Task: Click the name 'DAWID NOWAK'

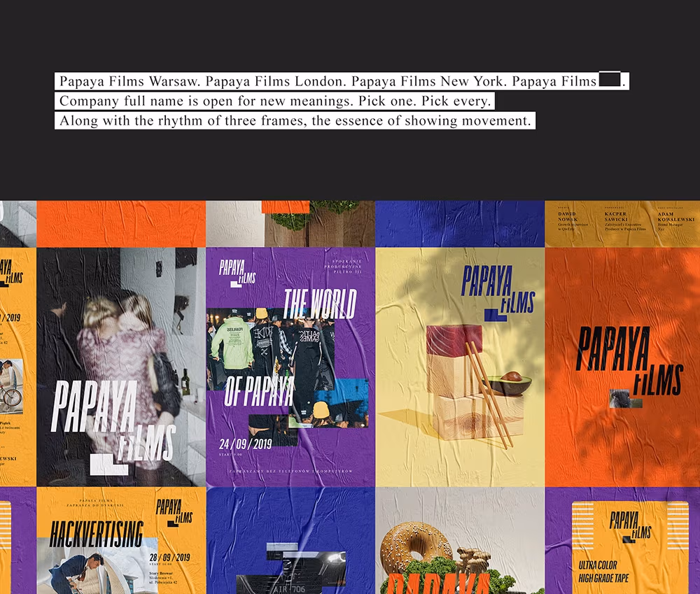Action: 568,216
